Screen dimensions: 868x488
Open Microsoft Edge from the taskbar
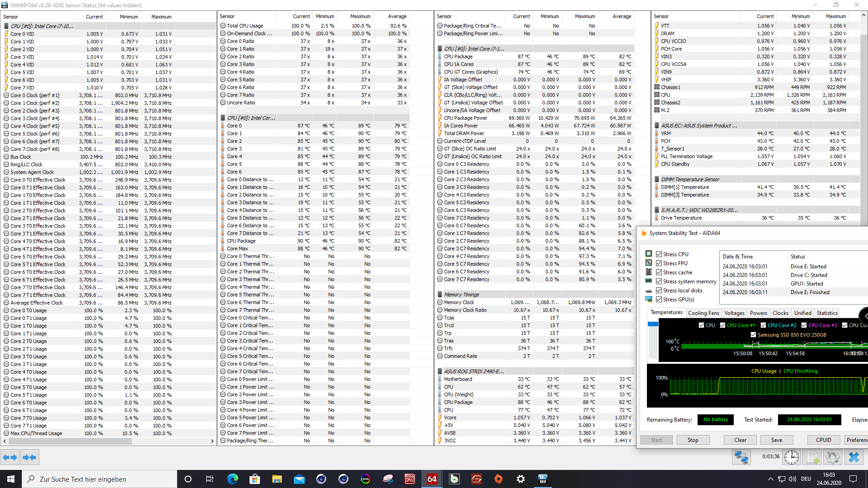(233, 479)
